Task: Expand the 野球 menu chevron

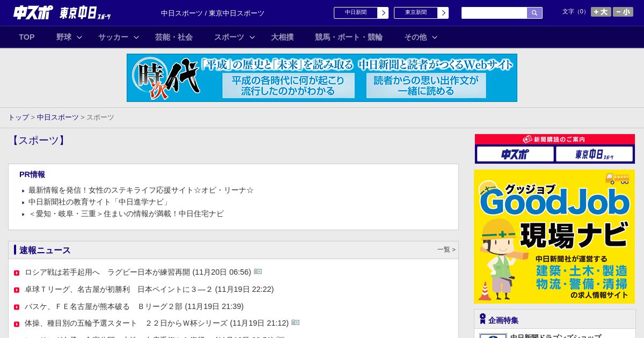Action: (x=79, y=37)
